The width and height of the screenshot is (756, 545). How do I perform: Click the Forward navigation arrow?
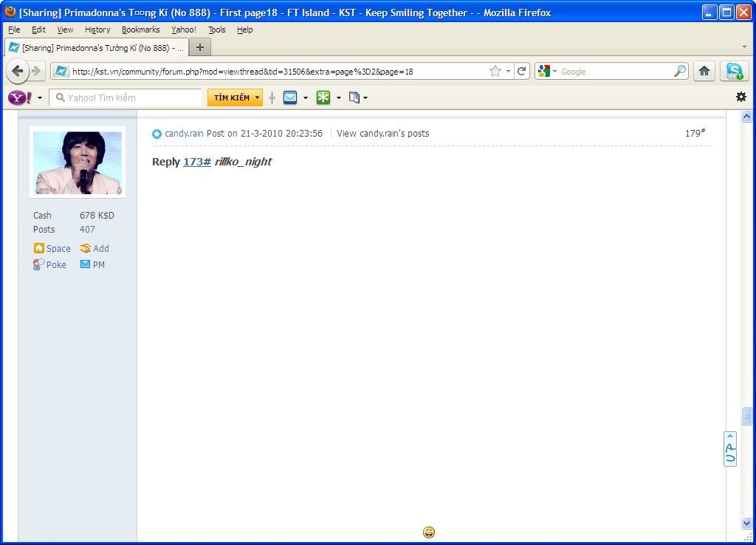tap(37, 72)
